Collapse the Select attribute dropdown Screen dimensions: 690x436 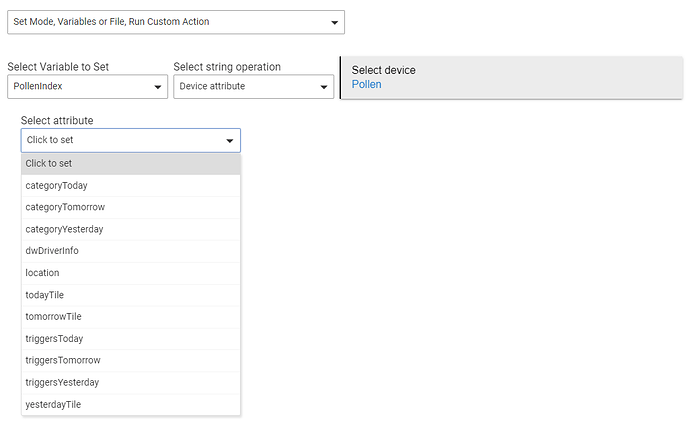131,140
